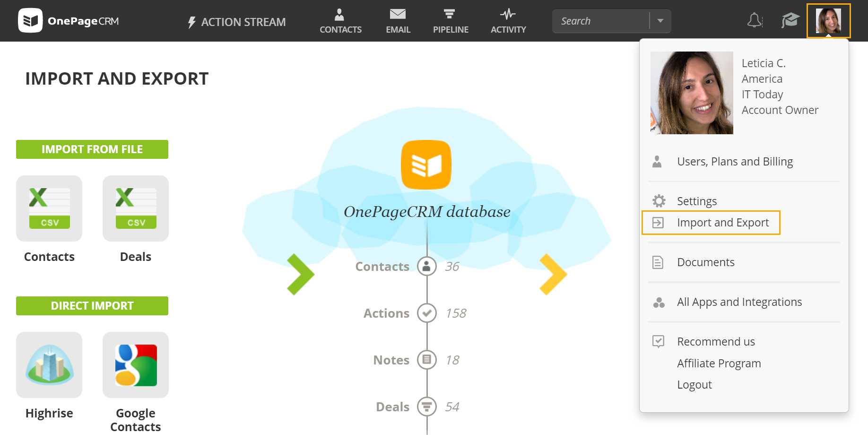Viewport: 868px width, 442px height.
Task: Click the orange OnePageCRM database icon
Action: (x=426, y=165)
